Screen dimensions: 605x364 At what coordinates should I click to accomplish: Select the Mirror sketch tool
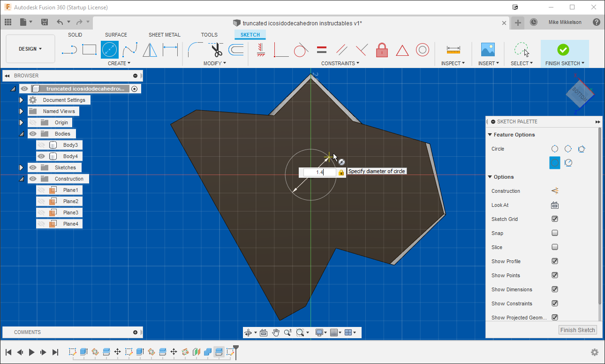149,50
